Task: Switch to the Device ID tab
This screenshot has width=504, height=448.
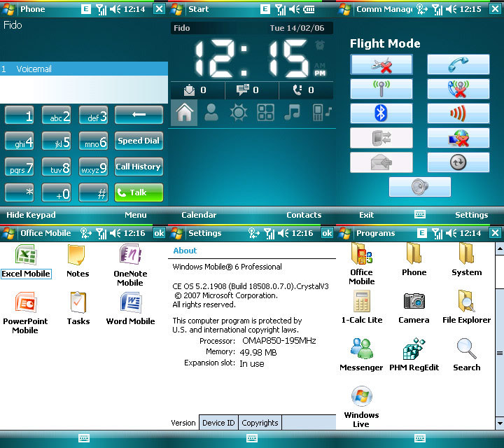Action: [x=218, y=423]
